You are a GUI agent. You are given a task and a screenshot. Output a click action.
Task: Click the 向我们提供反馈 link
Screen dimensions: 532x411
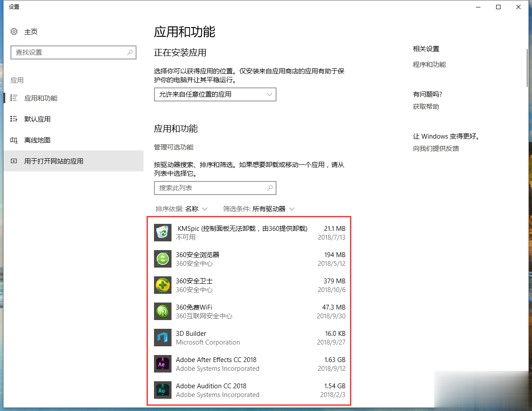coord(436,149)
